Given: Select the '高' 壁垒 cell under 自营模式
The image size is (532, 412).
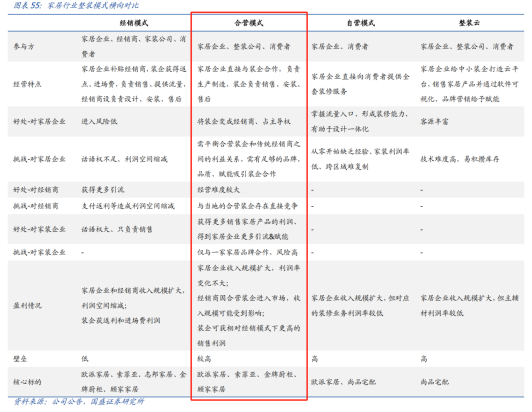Looking at the screenshot, I should [x=315, y=359].
